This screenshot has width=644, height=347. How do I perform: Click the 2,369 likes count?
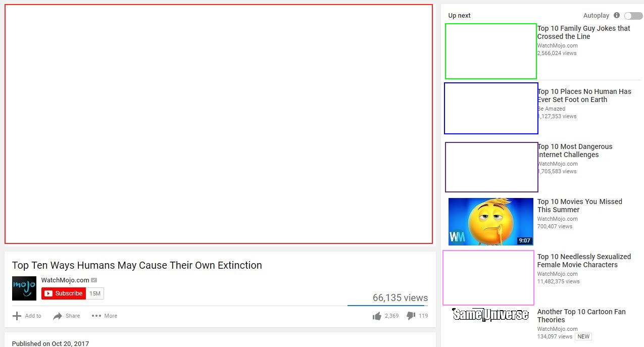coord(392,316)
